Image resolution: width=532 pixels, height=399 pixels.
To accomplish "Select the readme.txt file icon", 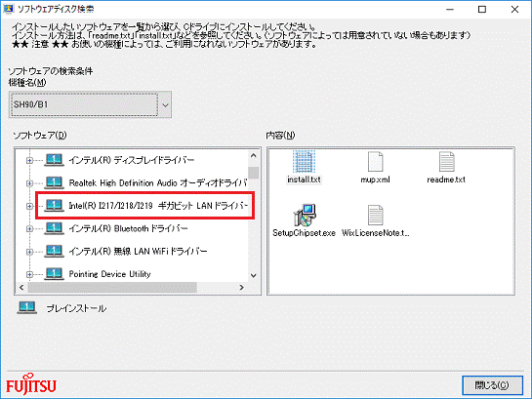I will pos(446,162).
